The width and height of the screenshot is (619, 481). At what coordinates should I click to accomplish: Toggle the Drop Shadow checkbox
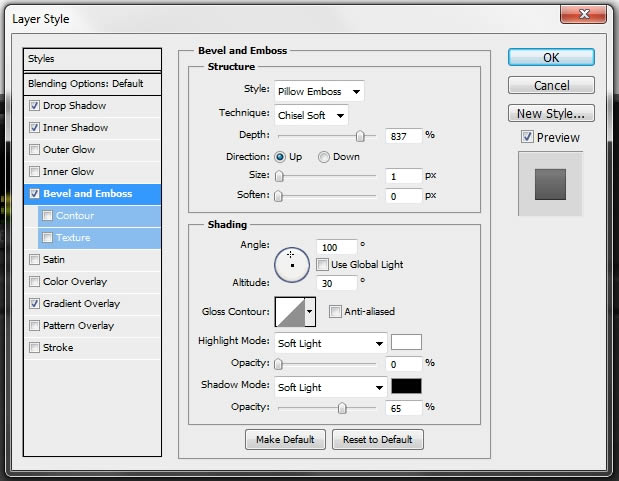click(x=34, y=105)
